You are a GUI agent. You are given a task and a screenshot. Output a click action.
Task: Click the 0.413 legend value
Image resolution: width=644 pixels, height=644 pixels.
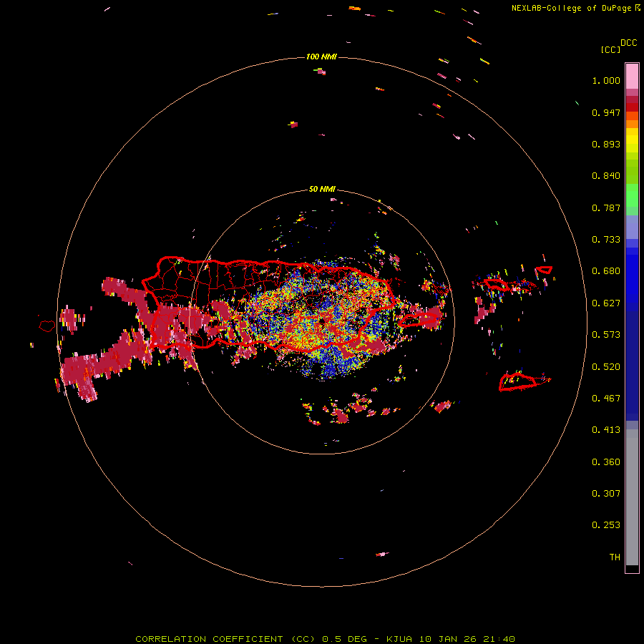click(x=606, y=430)
